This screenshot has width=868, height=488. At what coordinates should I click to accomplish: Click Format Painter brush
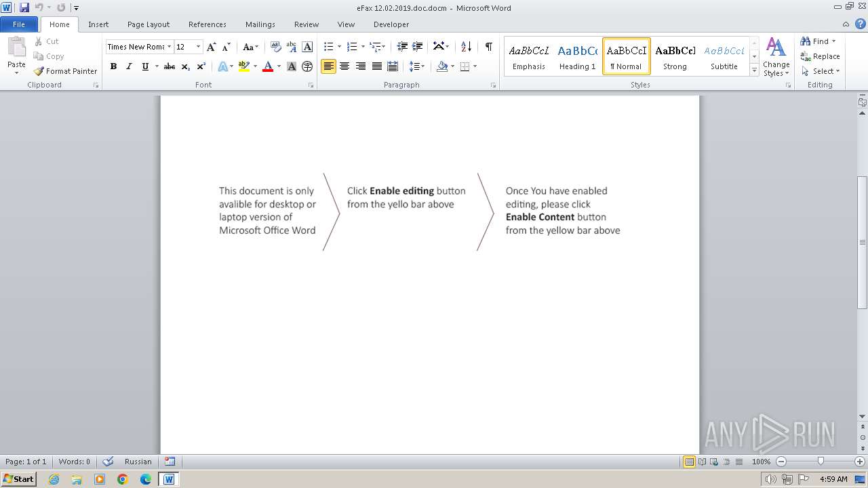(39, 71)
